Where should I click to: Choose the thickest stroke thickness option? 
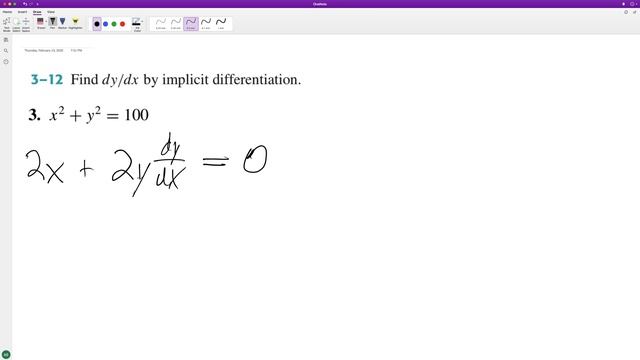(x=221, y=24)
